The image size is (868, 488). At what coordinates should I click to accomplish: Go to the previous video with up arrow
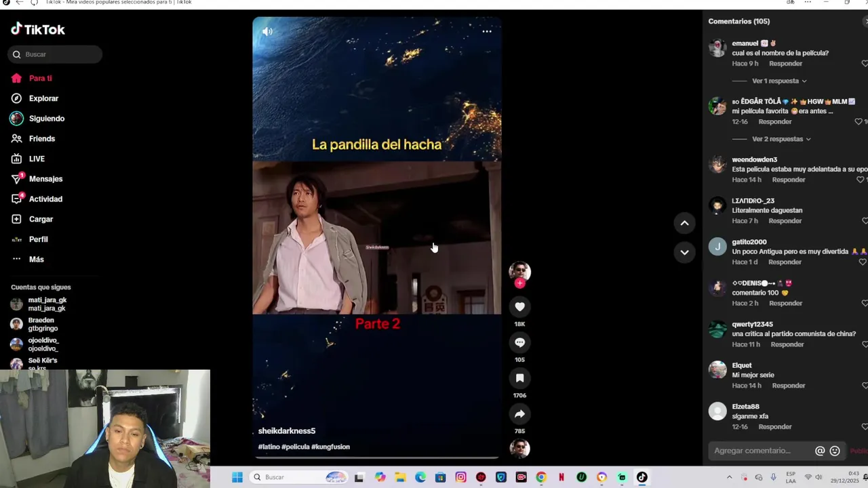pyautogui.click(x=684, y=223)
